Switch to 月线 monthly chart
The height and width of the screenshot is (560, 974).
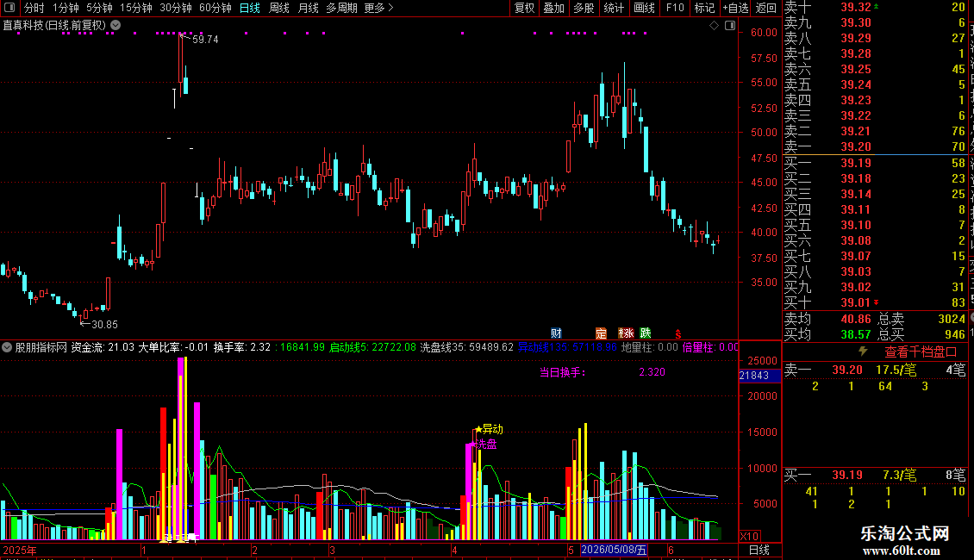308,8
